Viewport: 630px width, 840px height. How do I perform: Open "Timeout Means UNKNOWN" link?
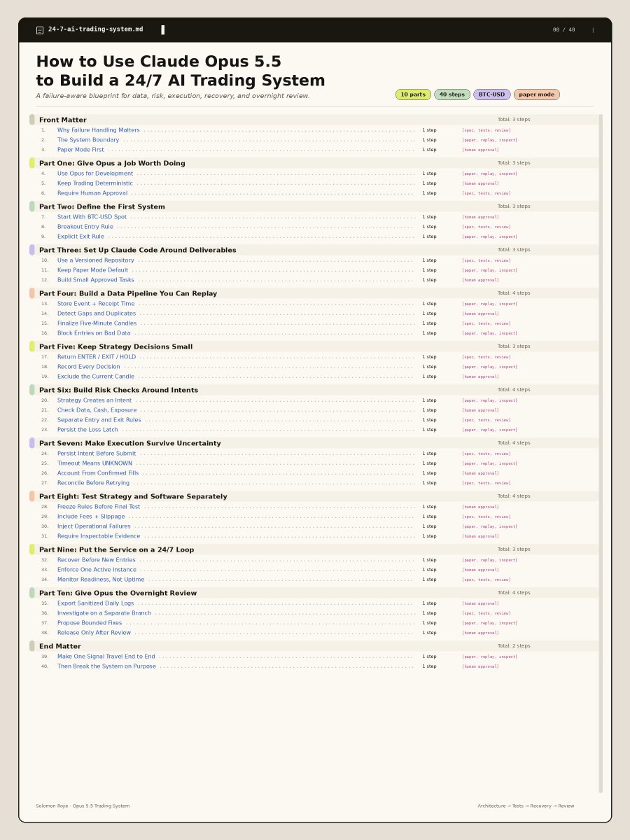[x=94, y=463]
